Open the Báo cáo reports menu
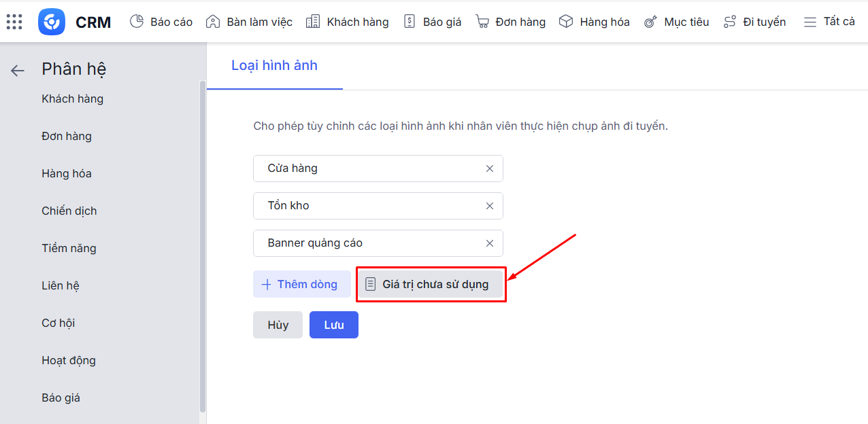 (161, 22)
